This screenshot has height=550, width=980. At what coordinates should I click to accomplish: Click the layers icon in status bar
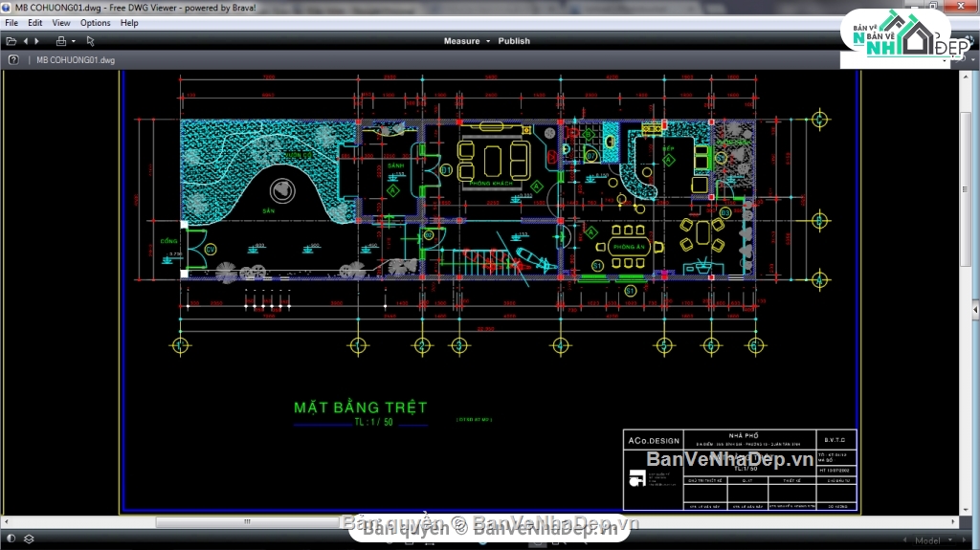(29, 540)
